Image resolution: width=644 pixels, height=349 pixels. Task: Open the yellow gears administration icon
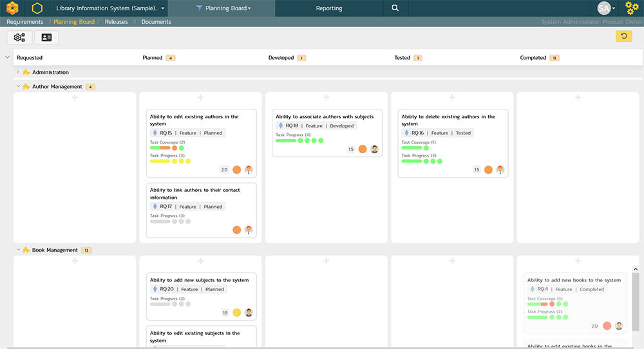point(632,8)
